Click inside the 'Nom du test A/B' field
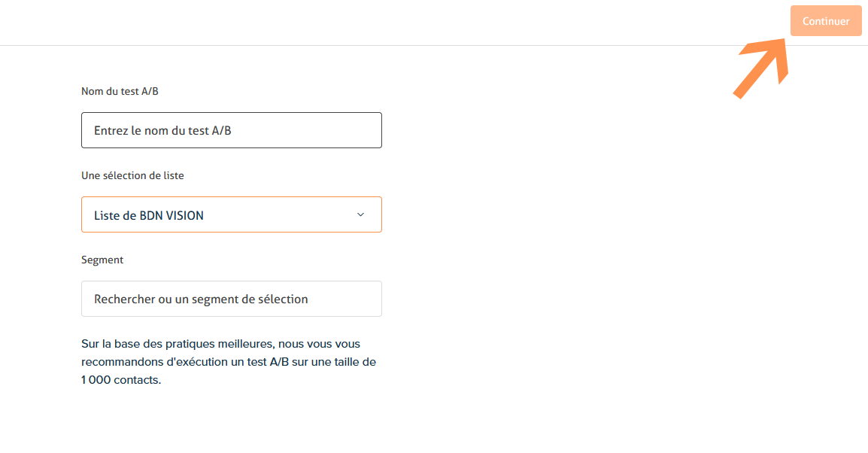The height and width of the screenshot is (453, 868). [x=231, y=129]
